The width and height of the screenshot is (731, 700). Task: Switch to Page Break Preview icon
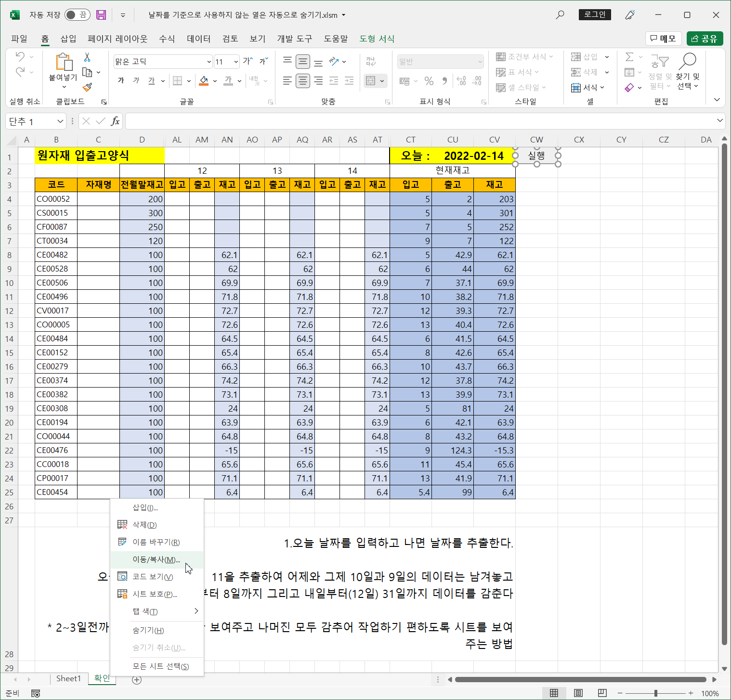click(602, 693)
